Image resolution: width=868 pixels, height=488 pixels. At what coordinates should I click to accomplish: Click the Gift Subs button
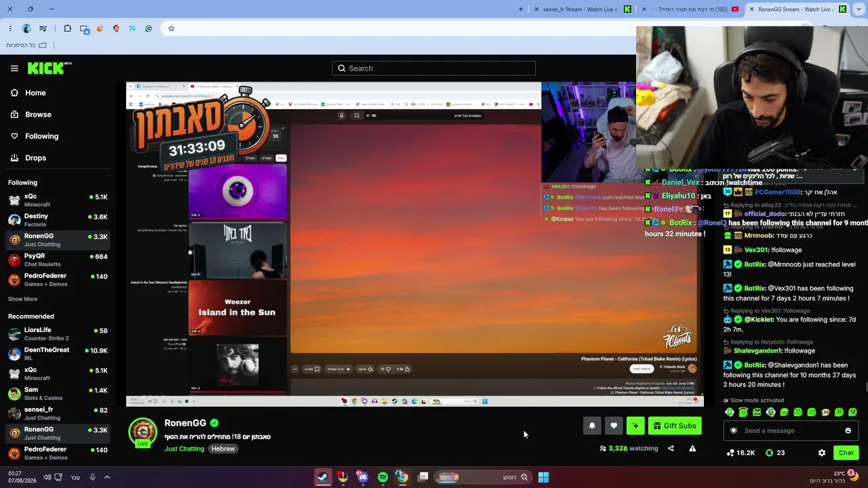[x=675, y=426]
